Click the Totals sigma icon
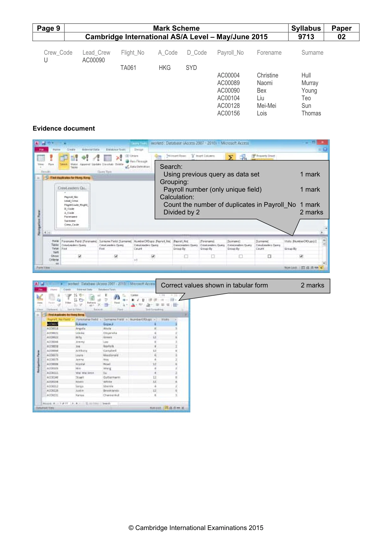Image resolution: width=392 pixels, height=555 pixels. pyautogui.click(x=230, y=157)
